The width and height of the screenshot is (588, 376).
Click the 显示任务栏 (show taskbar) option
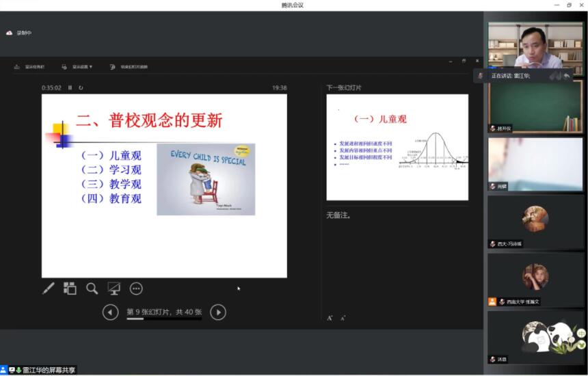pyautogui.click(x=30, y=67)
